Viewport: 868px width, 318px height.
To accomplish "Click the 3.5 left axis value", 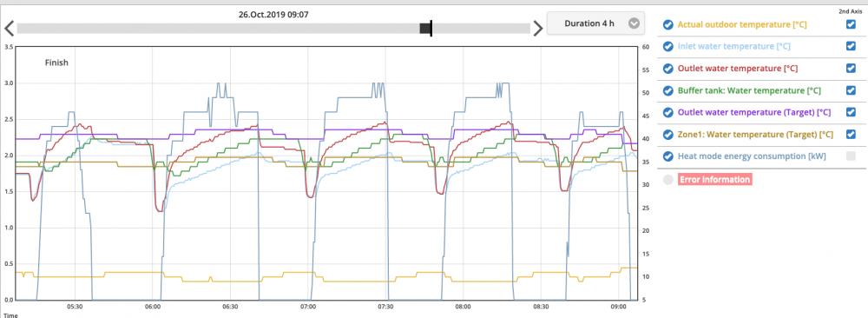I will click(9, 47).
